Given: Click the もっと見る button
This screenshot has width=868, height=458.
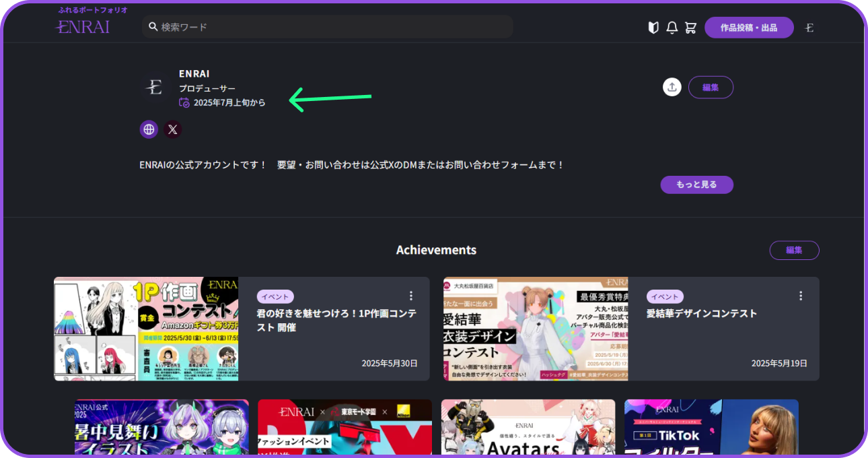Looking at the screenshot, I should click(x=696, y=185).
